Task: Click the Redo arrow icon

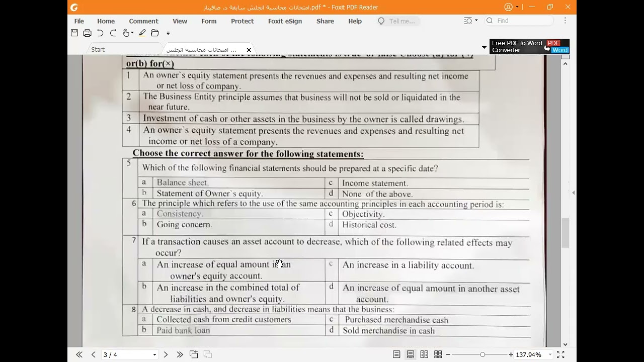Action: coord(113,33)
